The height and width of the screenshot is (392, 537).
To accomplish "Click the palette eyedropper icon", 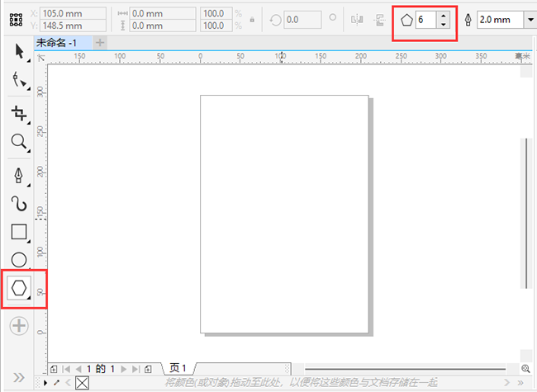I will [57, 383].
